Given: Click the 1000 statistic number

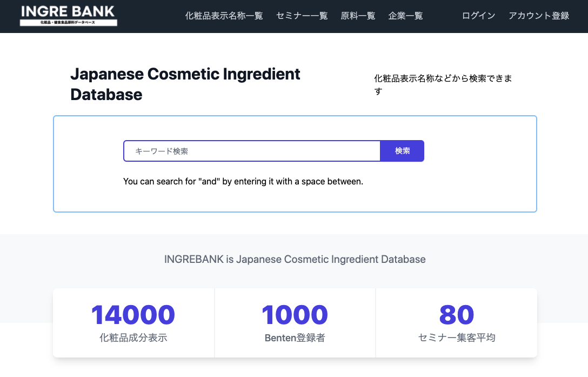Looking at the screenshot, I should pyautogui.click(x=295, y=315).
